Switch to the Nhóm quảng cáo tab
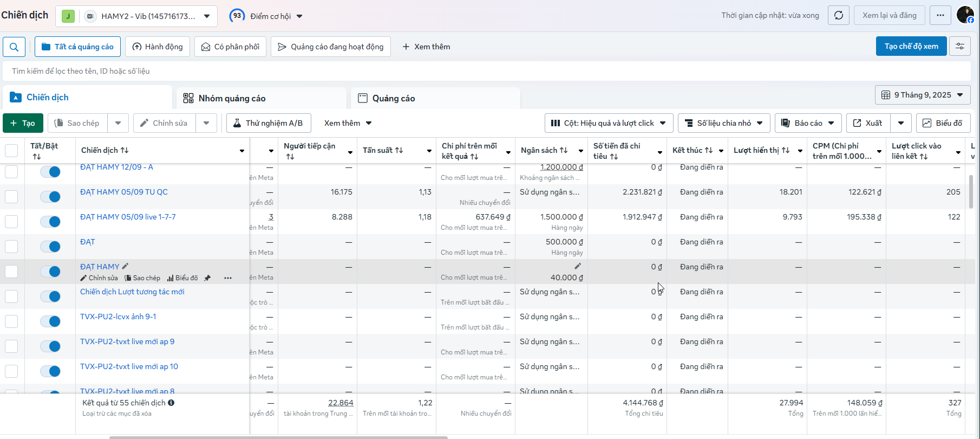 (262, 98)
